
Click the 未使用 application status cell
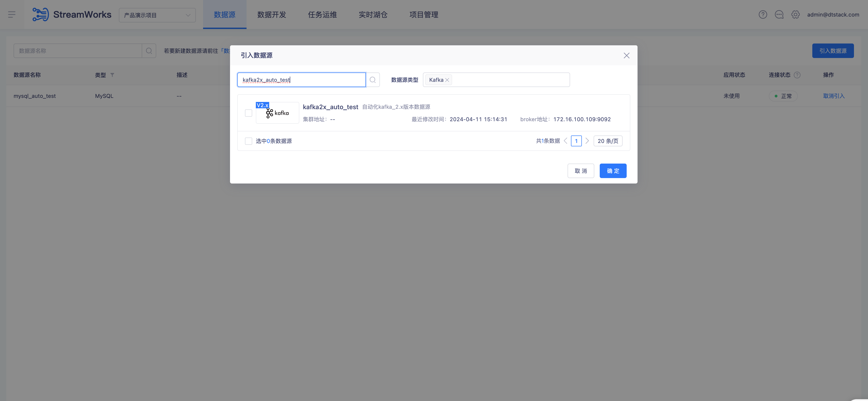[731, 96]
